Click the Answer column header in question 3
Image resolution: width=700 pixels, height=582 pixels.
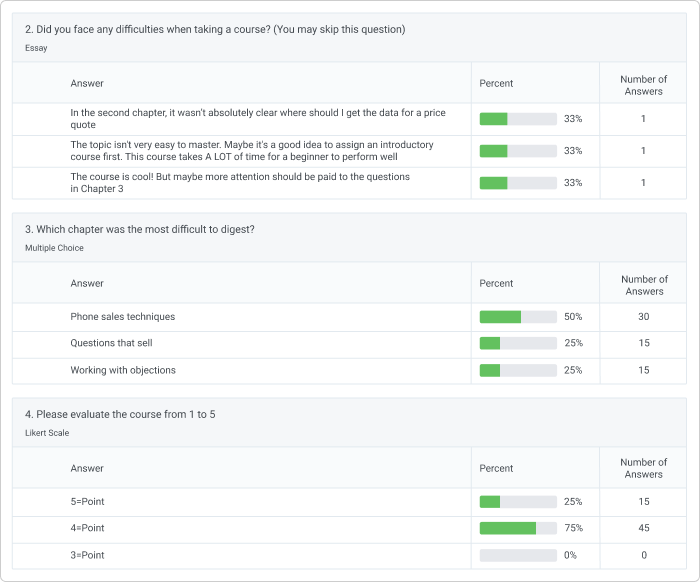[x=87, y=284]
